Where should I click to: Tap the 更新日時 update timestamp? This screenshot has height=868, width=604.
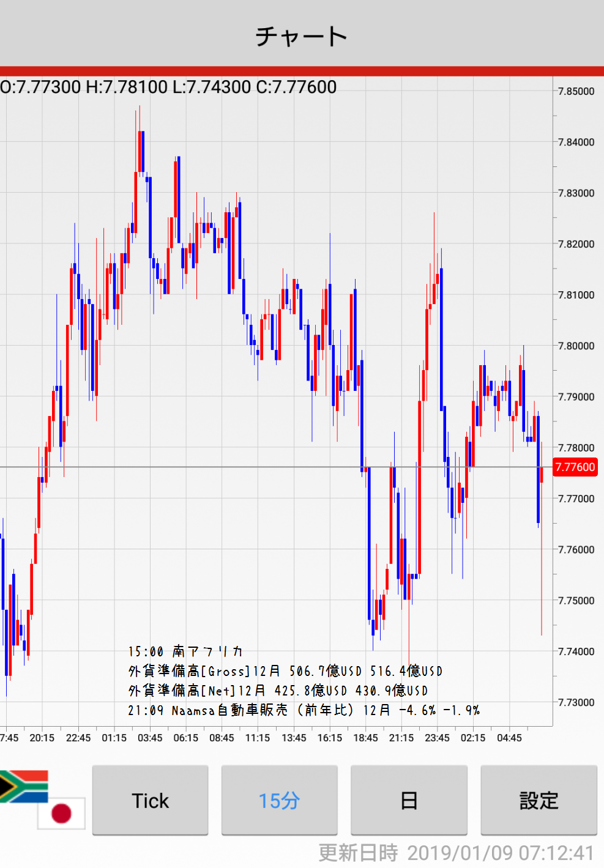coord(456,853)
